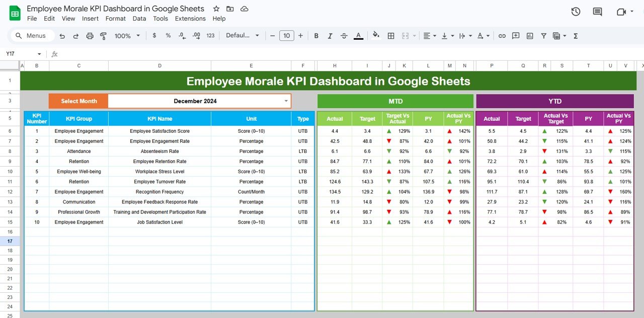Open the 100% zoom dropdown
The width and height of the screenshot is (644, 318).
(127, 36)
